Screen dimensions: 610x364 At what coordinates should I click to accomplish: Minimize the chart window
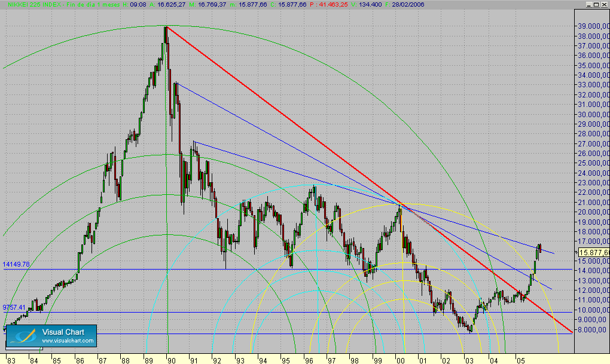pyautogui.click(x=589, y=4)
